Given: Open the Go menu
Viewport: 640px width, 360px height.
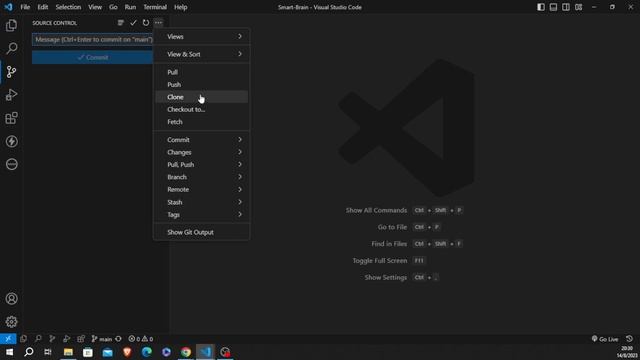Looking at the screenshot, I should [113, 7].
